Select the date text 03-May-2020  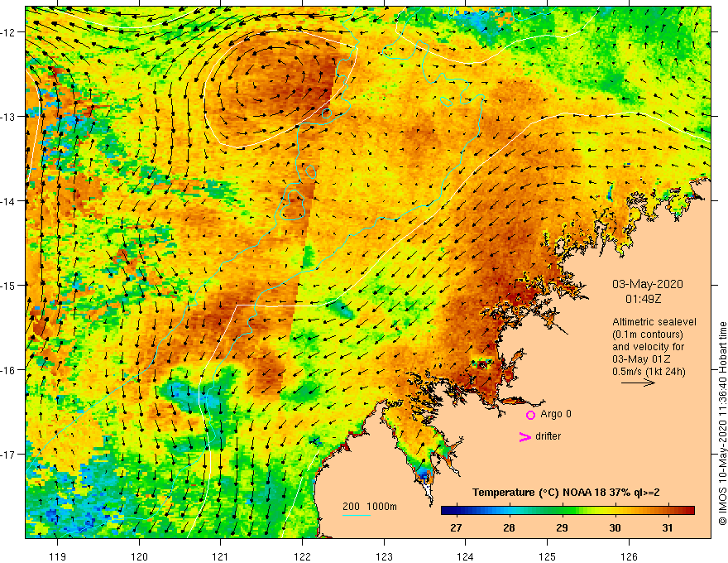(x=648, y=284)
